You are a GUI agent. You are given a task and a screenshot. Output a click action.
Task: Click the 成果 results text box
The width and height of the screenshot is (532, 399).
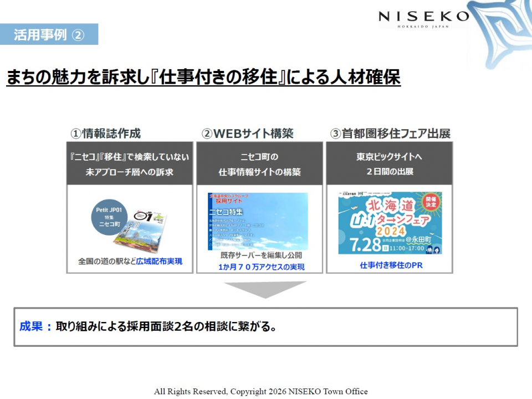point(265,327)
